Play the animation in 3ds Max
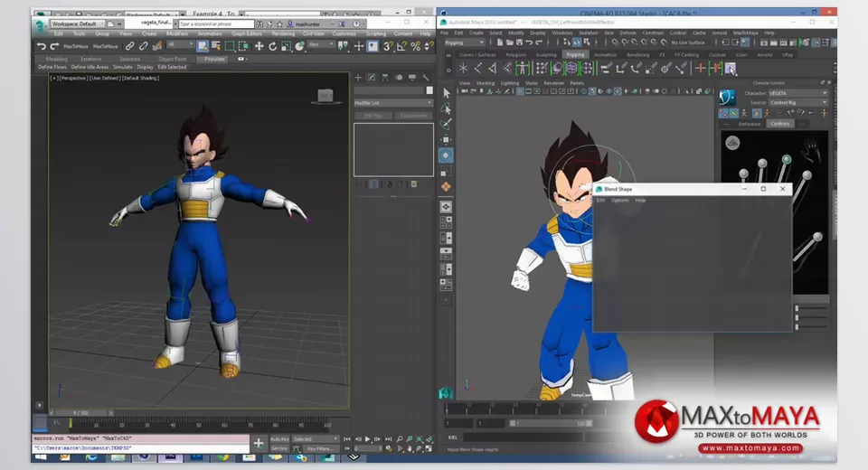 [368, 439]
